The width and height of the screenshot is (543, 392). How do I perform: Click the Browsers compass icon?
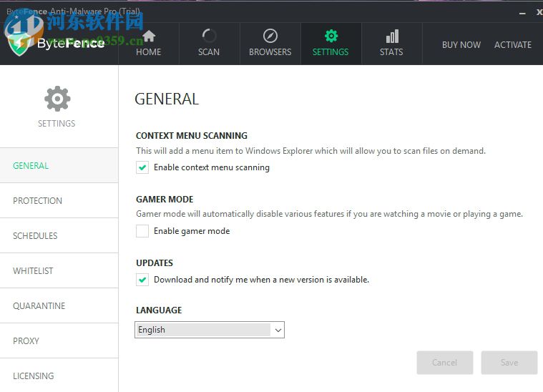pos(270,36)
